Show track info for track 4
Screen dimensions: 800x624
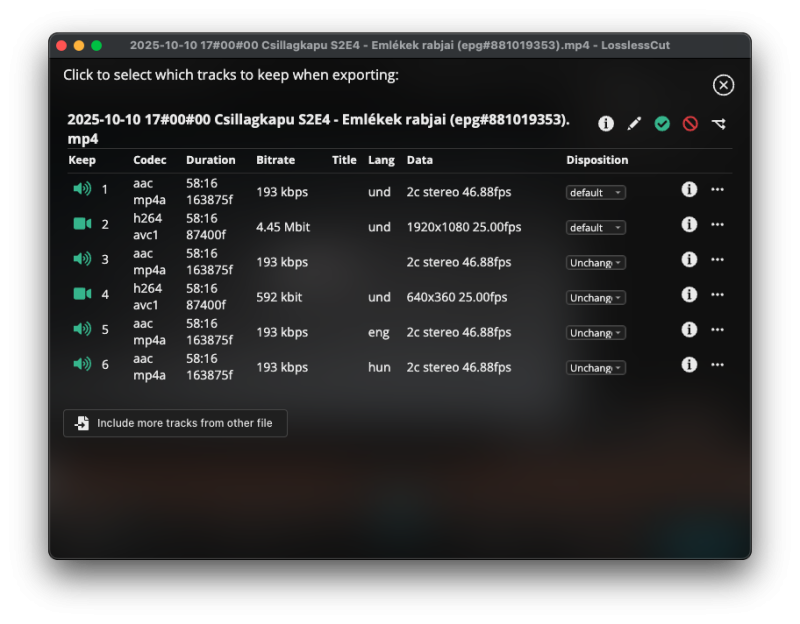coord(689,294)
